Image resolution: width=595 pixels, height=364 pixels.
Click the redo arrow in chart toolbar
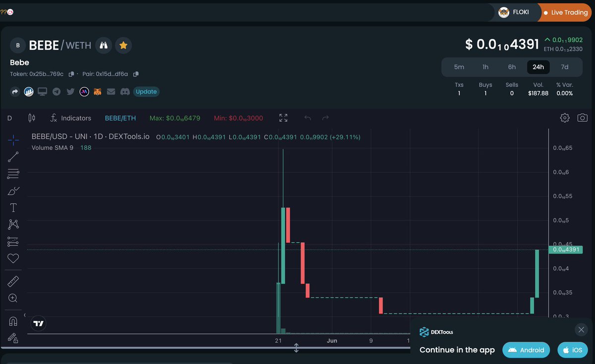(325, 118)
